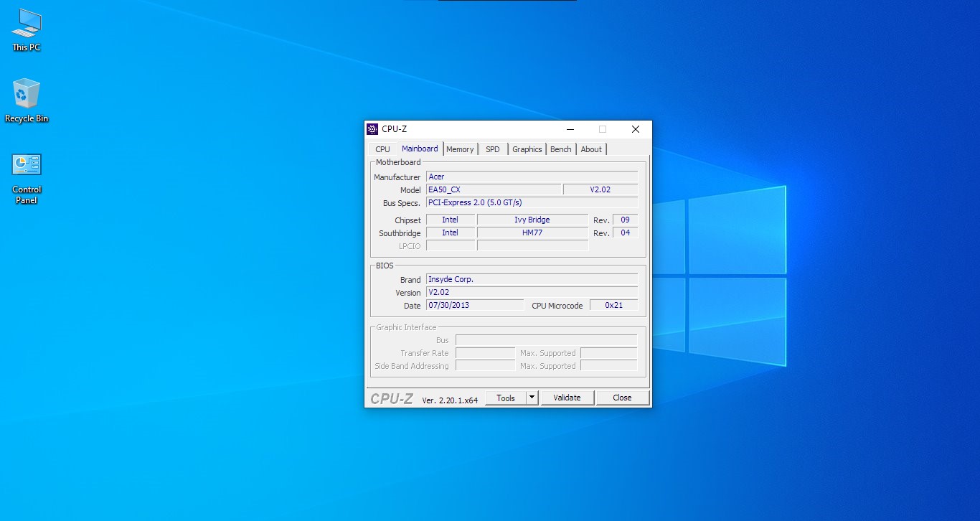The height and width of the screenshot is (521, 980).
Task: Open Control Panel desktop icon
Action: (27, 178)
